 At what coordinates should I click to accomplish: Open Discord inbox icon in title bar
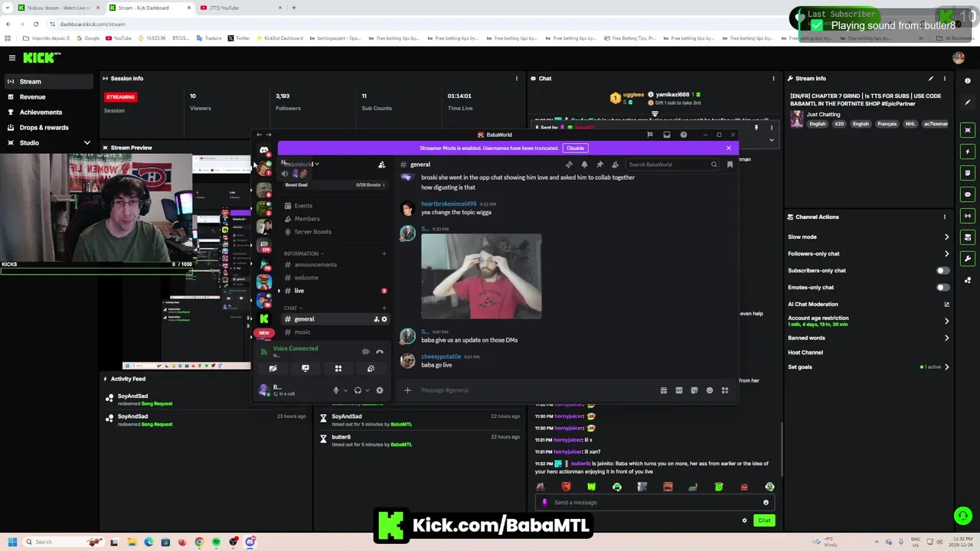point(667,135)
